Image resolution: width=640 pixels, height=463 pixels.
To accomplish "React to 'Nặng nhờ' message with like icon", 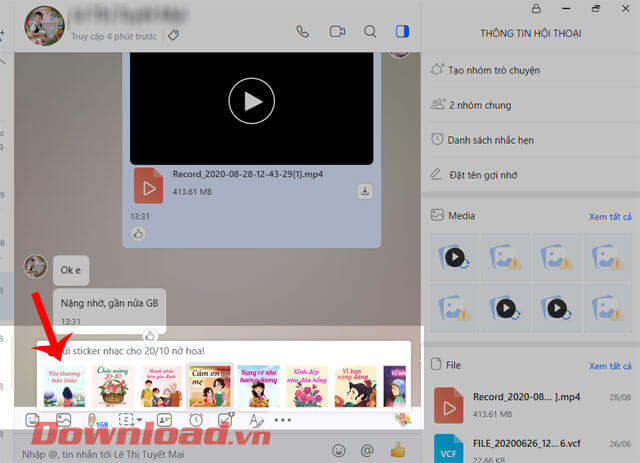I will (x=150, y=336).
